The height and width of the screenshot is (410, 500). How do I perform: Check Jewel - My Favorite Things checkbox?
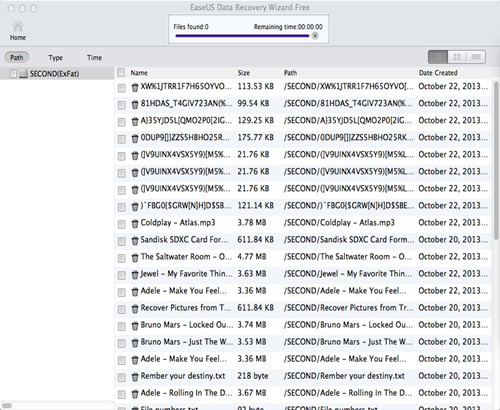click(122, 275)
